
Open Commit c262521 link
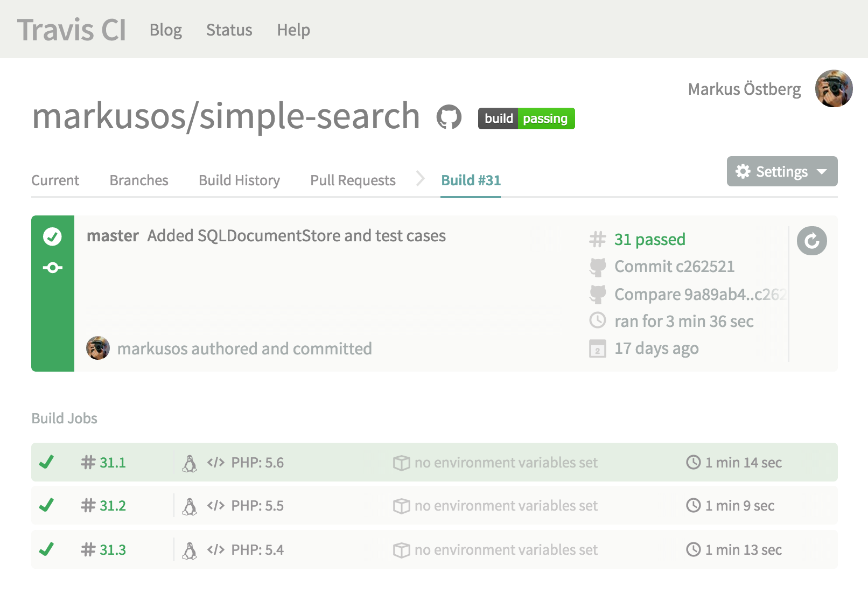coord(674,266)
